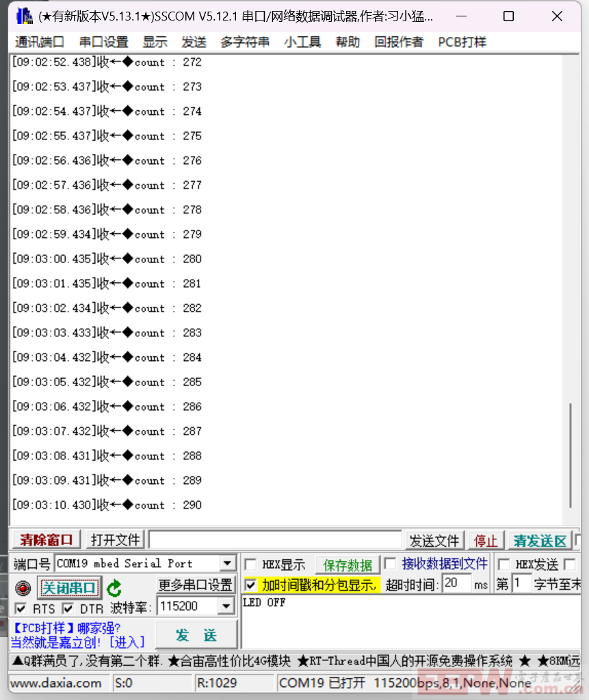Click the S:0 sent counter
This screenshot has width=589, height=700.
[124, 683]
